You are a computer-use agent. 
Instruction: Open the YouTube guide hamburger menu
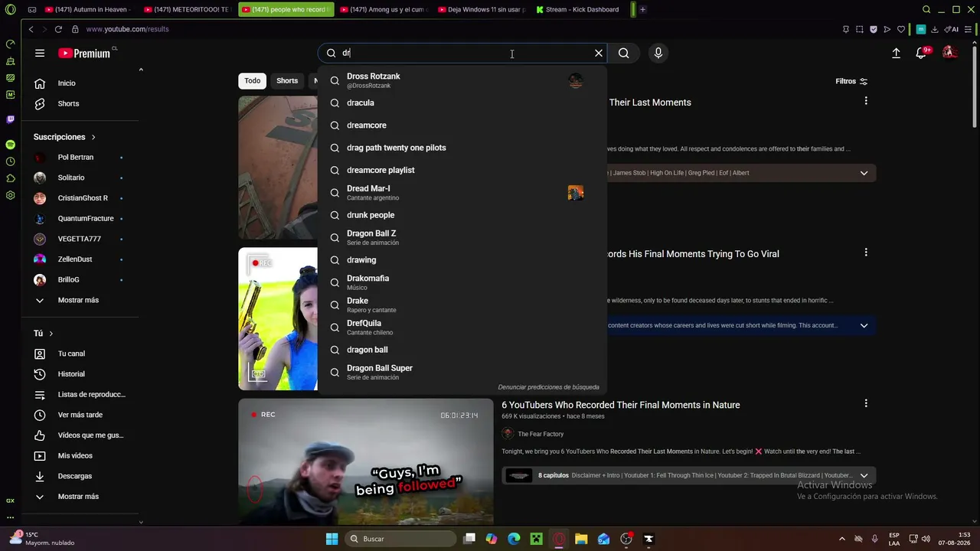point(40,53)
